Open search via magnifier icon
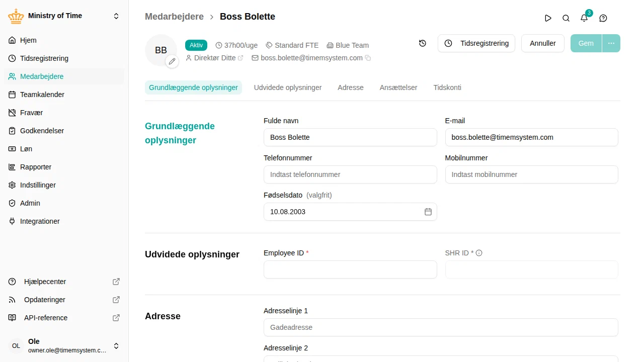Image resolution: width=644 pixels, height=362 pixels. point(566,18)
